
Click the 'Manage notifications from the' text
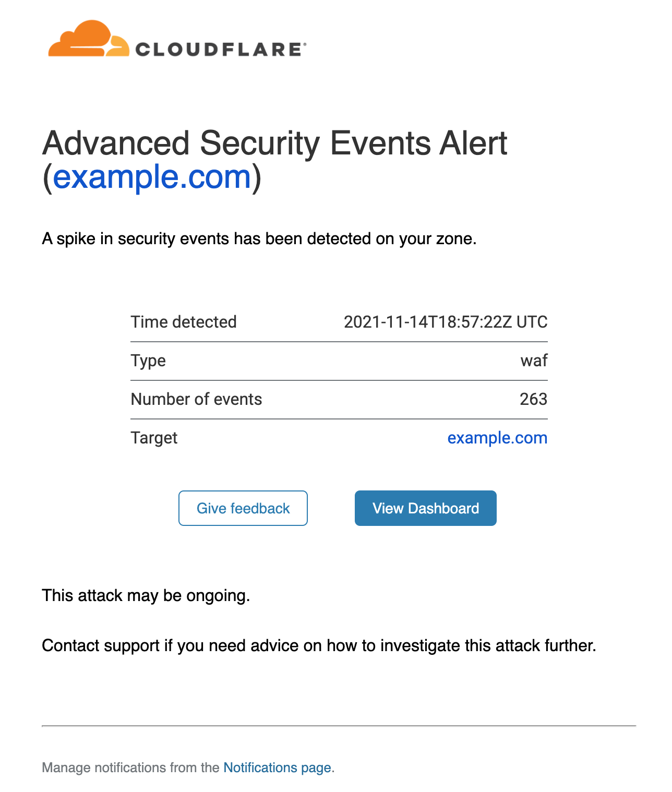pyautogui.click(x=130, y=767)
